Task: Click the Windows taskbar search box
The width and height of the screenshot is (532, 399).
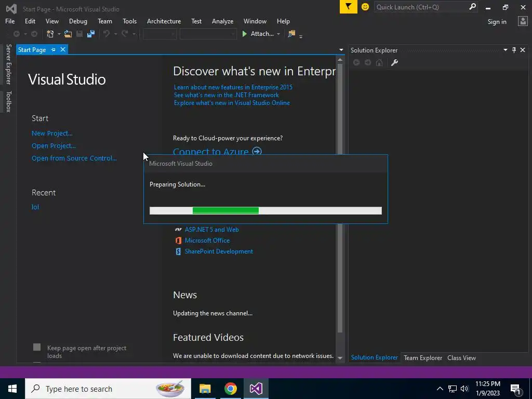Action: [108, 389]
